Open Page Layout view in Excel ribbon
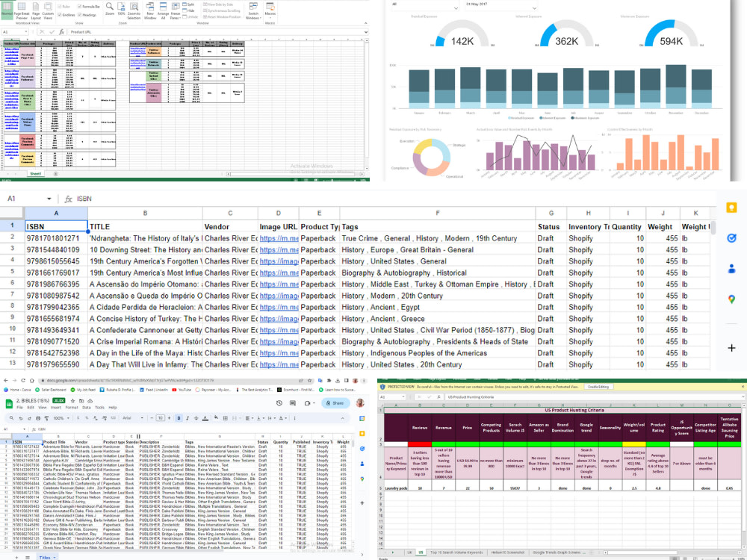747x560 pixels. [36, 10]
